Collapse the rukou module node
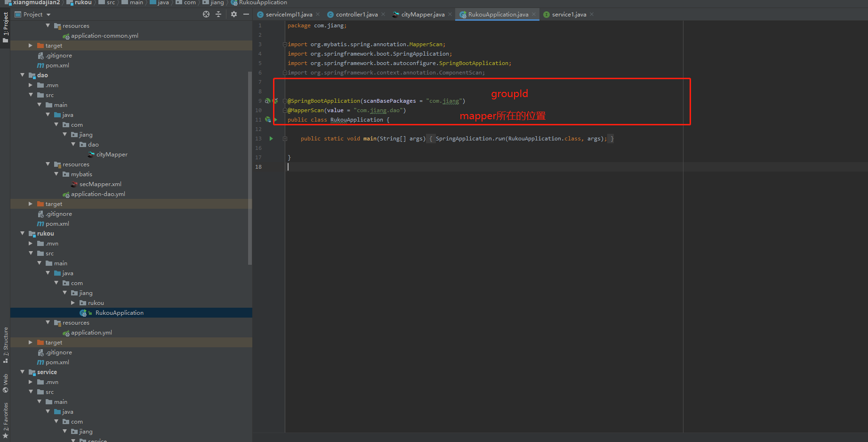This screenshot has height=442, width=868. tap(22, 233)
